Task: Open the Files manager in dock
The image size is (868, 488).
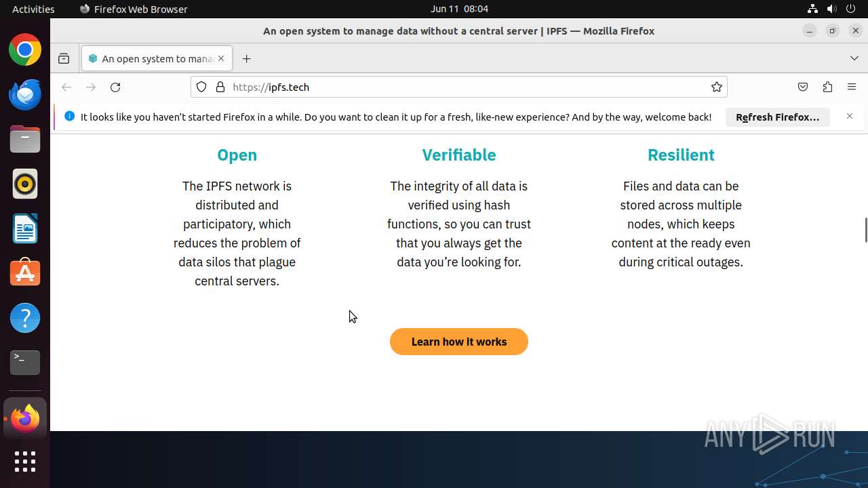Action: tap(25, 140)
